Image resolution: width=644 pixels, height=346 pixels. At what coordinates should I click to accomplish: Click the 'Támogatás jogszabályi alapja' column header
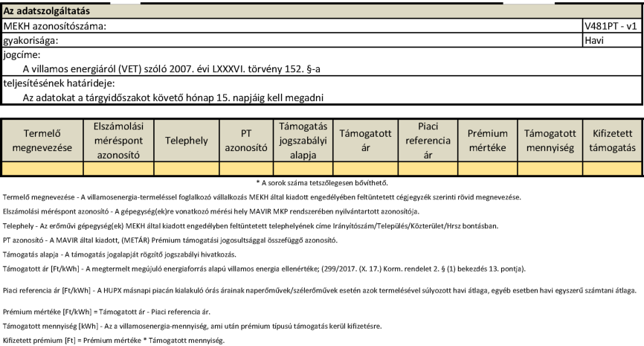[x=303, y=141]
